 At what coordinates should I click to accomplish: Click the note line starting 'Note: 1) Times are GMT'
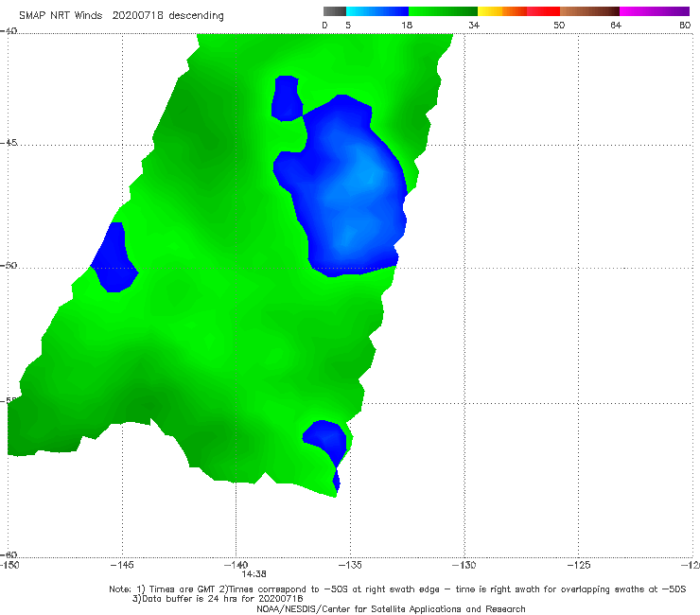(x=397, y=589)
